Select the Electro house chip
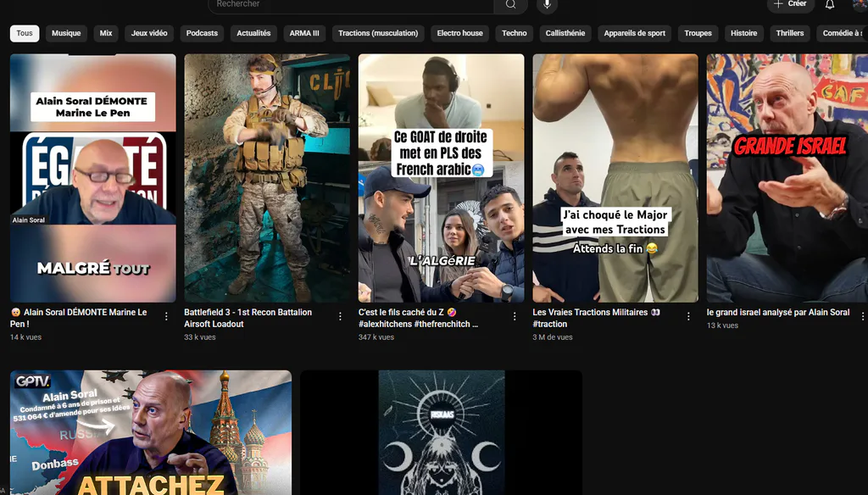Viewport: 868px width, 495px height. click(x=459, y=33)
